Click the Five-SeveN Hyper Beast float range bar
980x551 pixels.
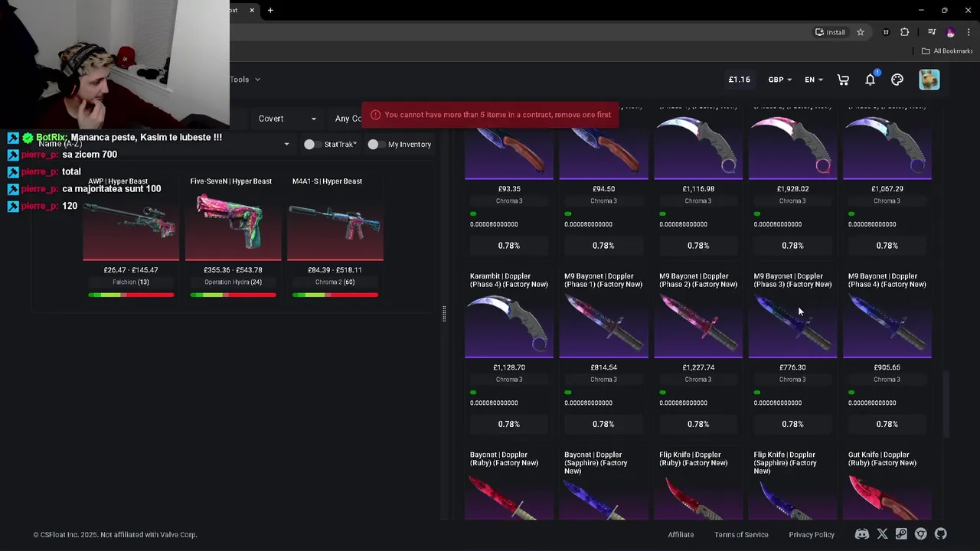click(x=233, y=295)
